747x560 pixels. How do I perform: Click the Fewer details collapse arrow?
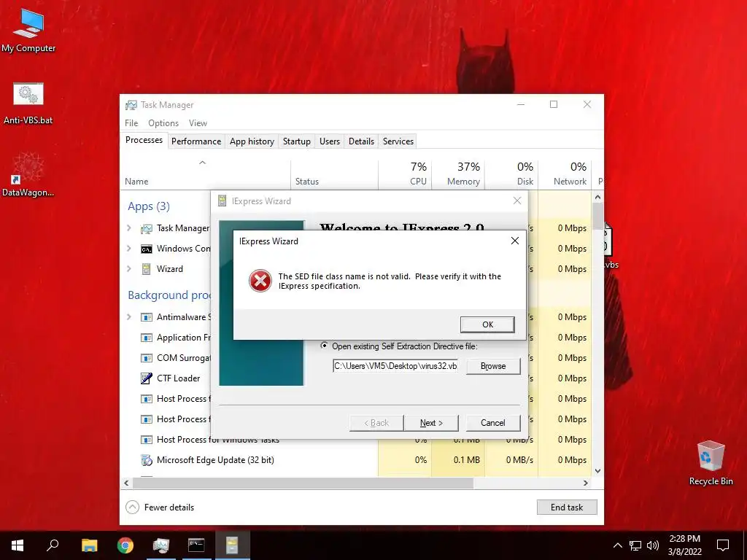point(132,507)
